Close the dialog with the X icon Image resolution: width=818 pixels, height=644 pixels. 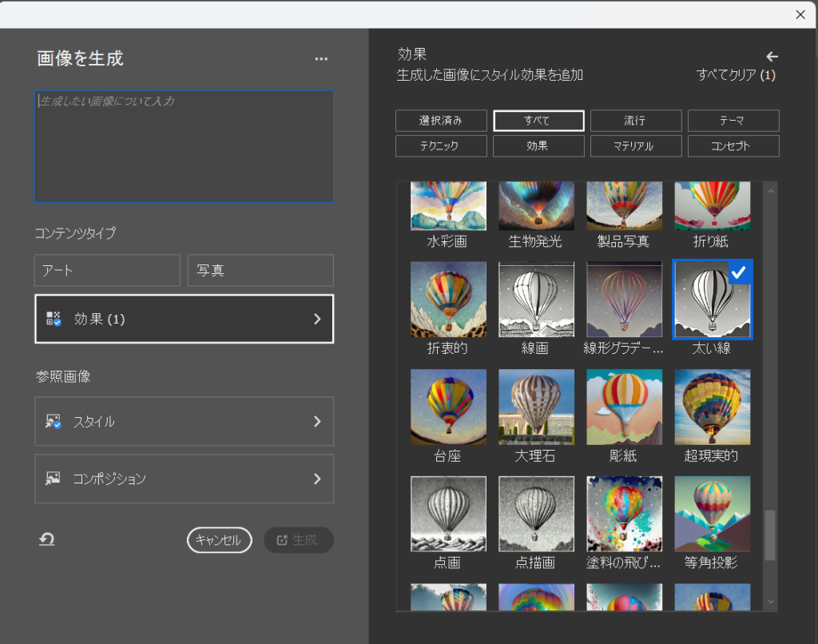click(800, 14)
